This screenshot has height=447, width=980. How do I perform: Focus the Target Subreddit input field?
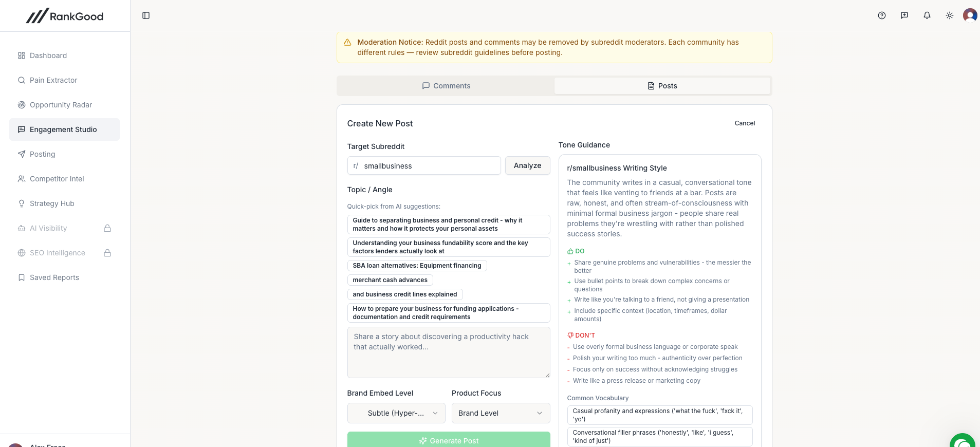[424, 165]
